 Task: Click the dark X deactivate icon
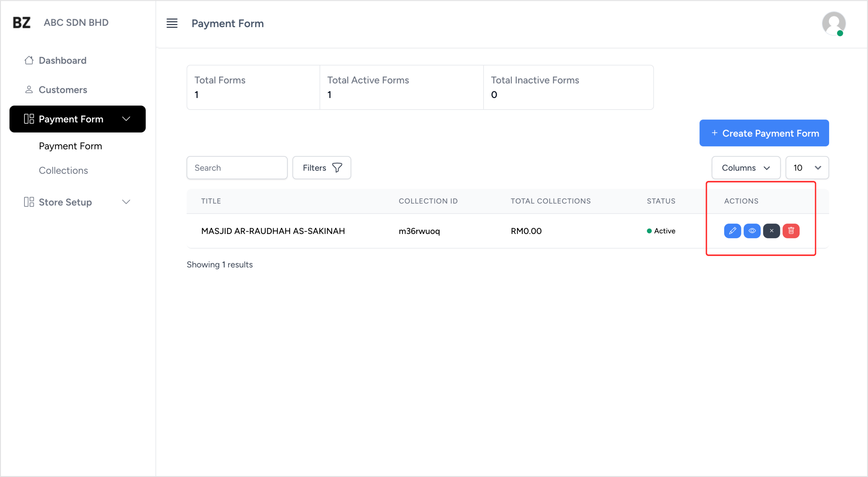tap(771, 231)
